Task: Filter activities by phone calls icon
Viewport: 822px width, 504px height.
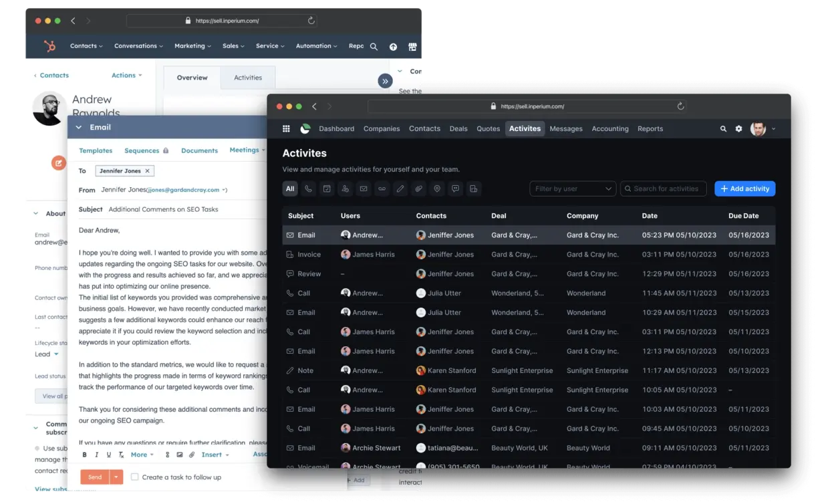Action: [x=308, y=189]
